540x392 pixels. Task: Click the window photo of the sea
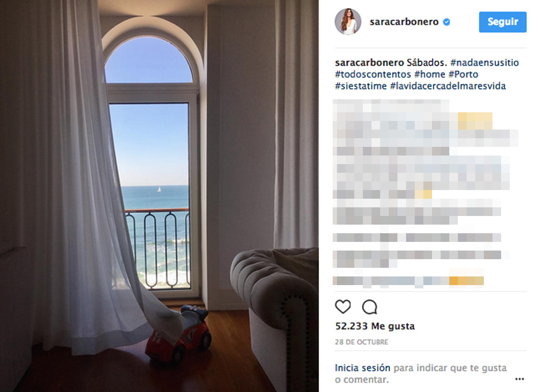(159, 196)
